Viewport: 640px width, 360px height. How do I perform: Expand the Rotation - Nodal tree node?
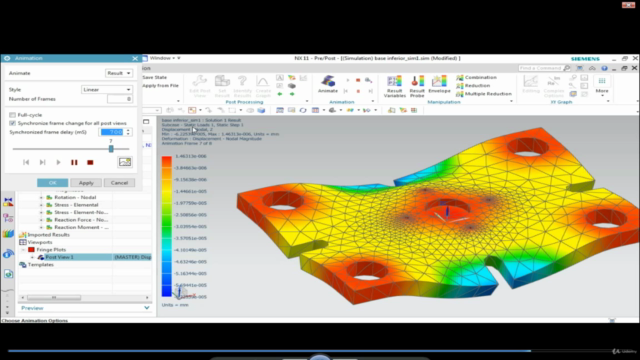click(x=41, y=198)
